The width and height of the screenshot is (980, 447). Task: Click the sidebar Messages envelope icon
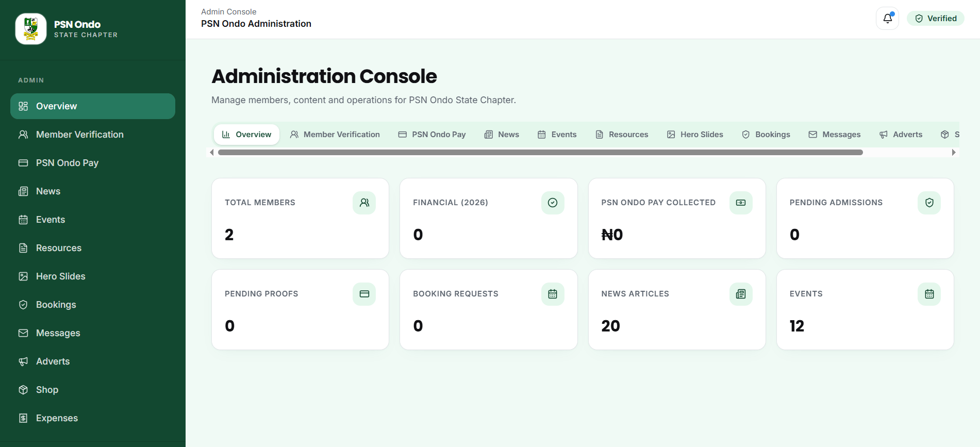[23, 333]
